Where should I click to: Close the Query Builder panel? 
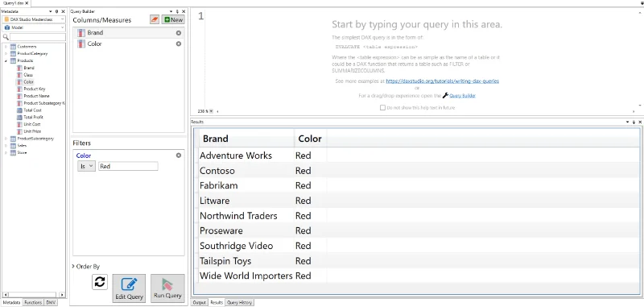(x=184, y=11)
